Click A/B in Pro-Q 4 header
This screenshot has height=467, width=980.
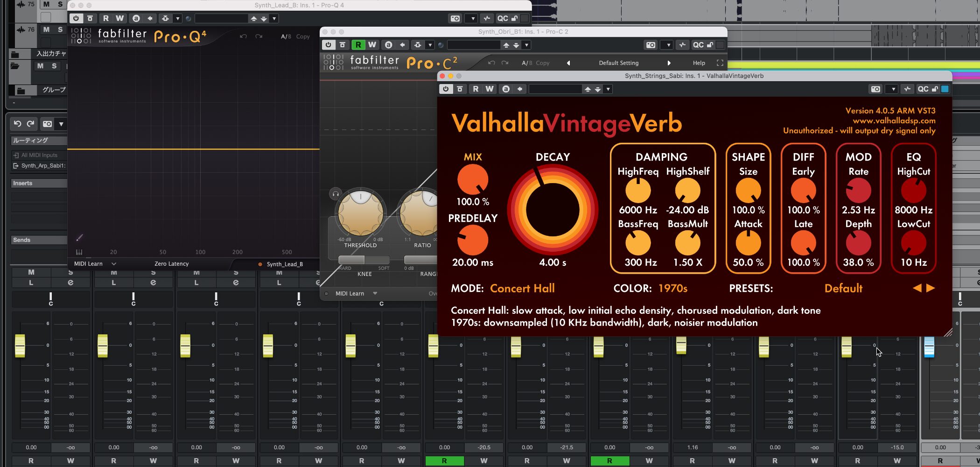(x=286, y=36)
